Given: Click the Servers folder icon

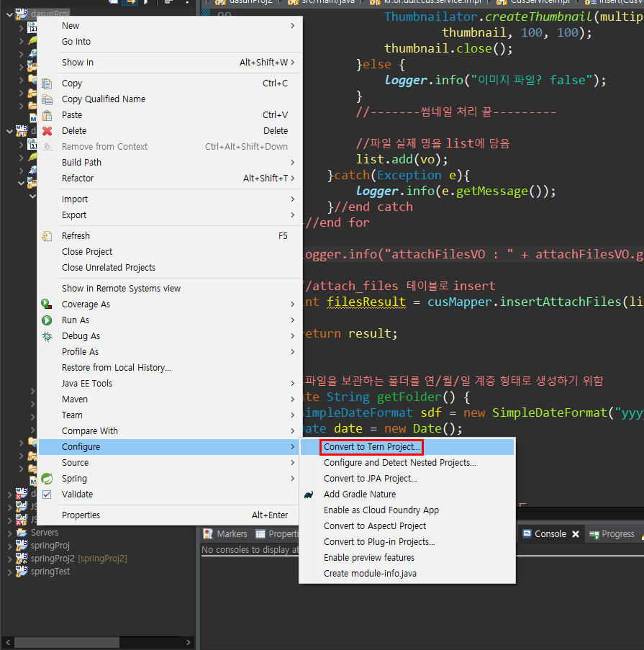Looking at the screenshot, I should [x=22, y=532].
